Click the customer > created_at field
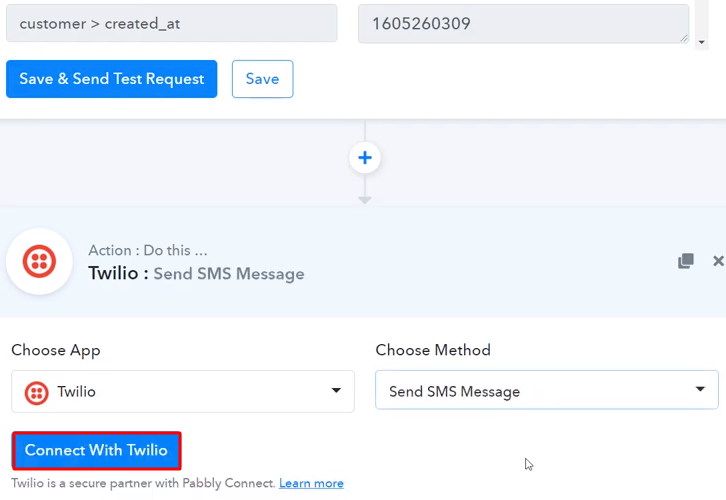Viewport: 726px width, 500px height. pyautogui.click(x=172, y=24)
